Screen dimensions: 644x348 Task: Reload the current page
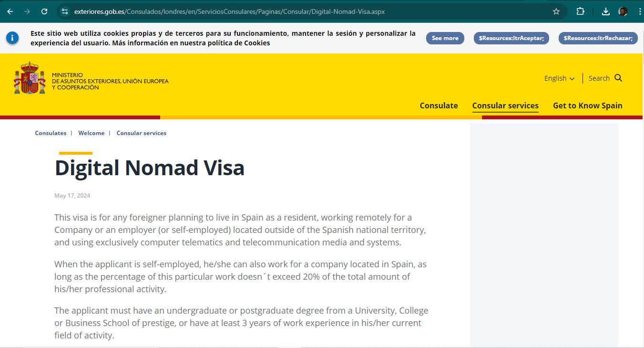pyautogui.click(x=45, y=11)
